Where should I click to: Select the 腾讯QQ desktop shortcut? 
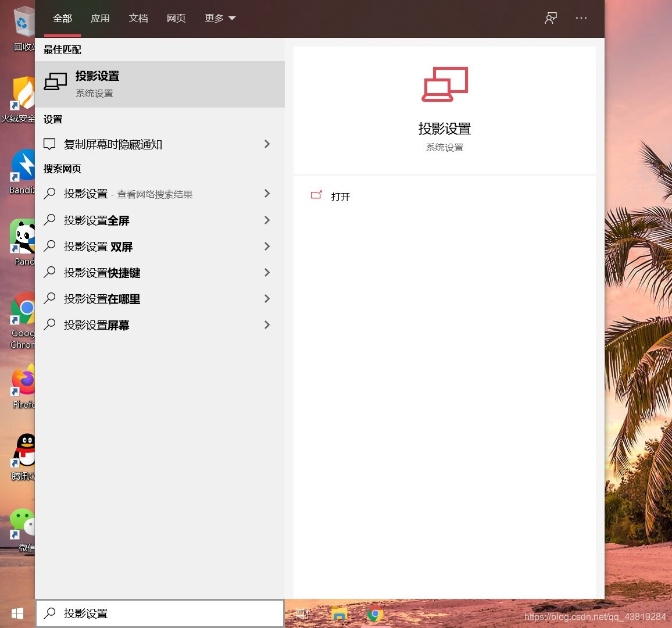point(23,457)
